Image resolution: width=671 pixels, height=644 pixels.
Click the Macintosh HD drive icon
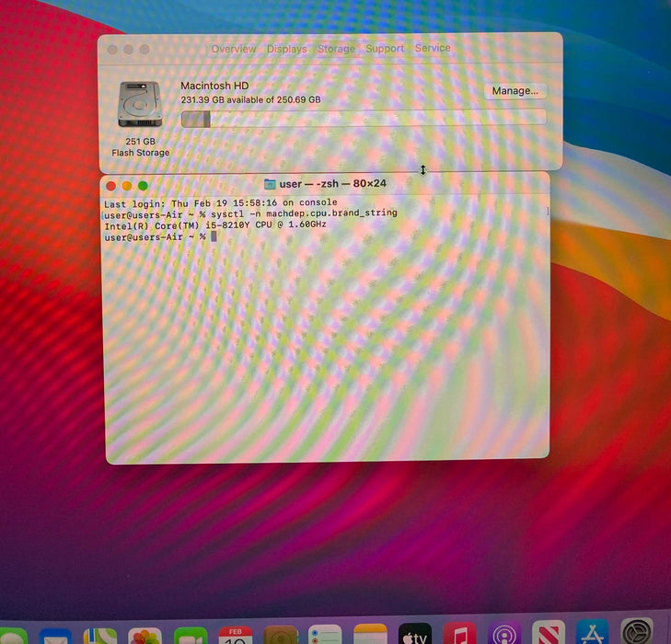pyautogui.click(x=140, y=104)
